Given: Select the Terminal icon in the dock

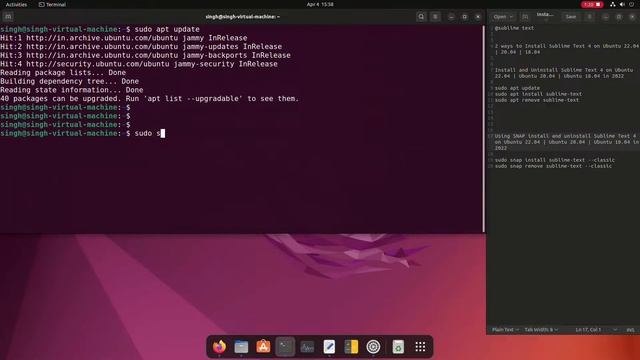Looking at the screenshot, I should coord(285,347).
